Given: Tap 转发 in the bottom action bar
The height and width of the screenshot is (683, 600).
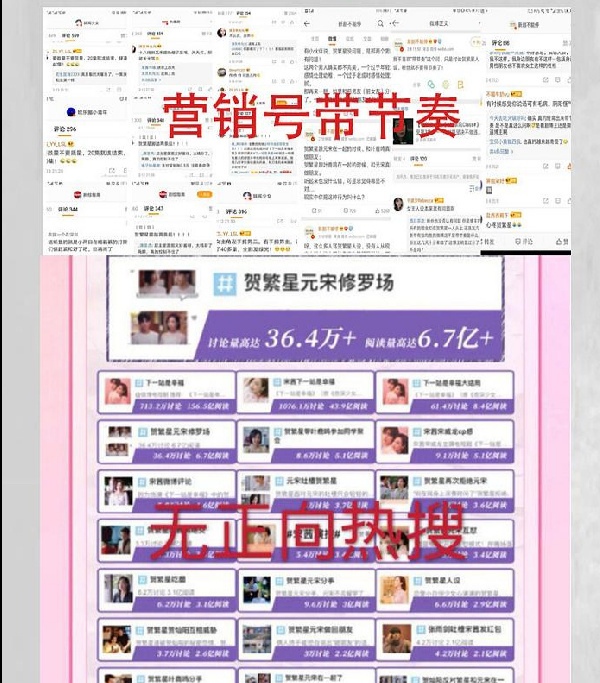Looking at the screenshot, I should (489, 241).
